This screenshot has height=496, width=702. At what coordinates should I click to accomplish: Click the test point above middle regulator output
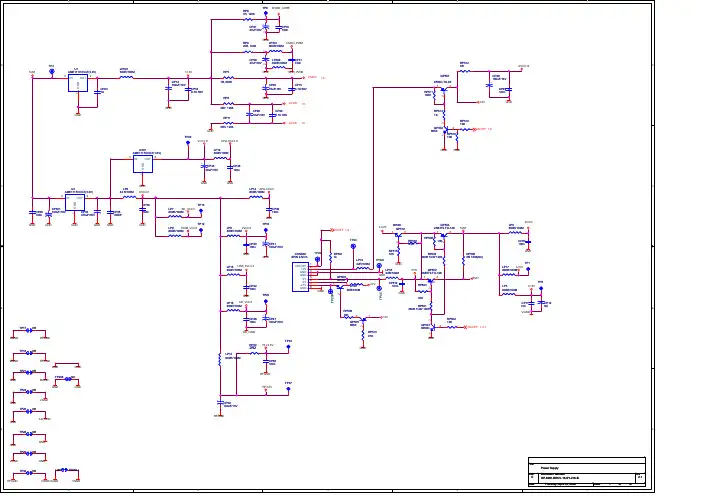[187, 140]
